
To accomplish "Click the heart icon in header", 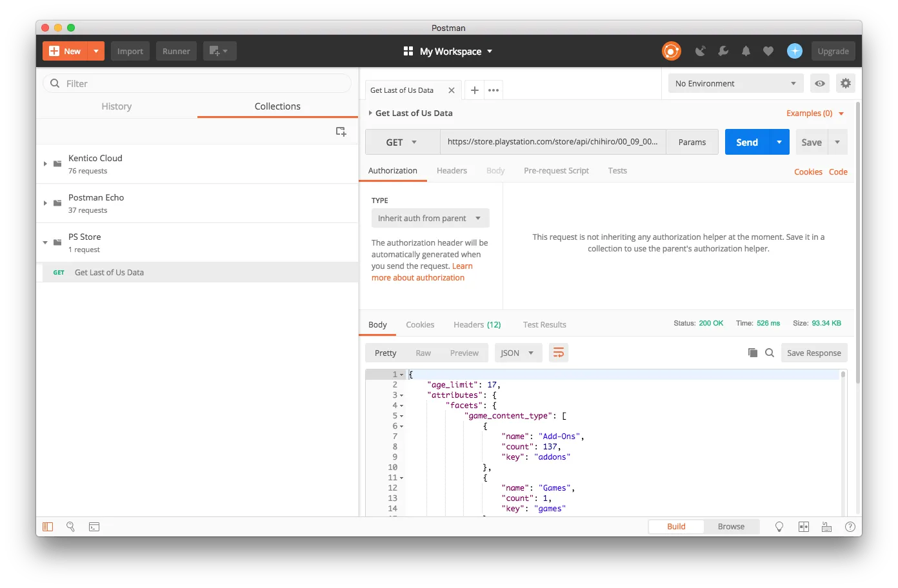I will coord(768,51).
